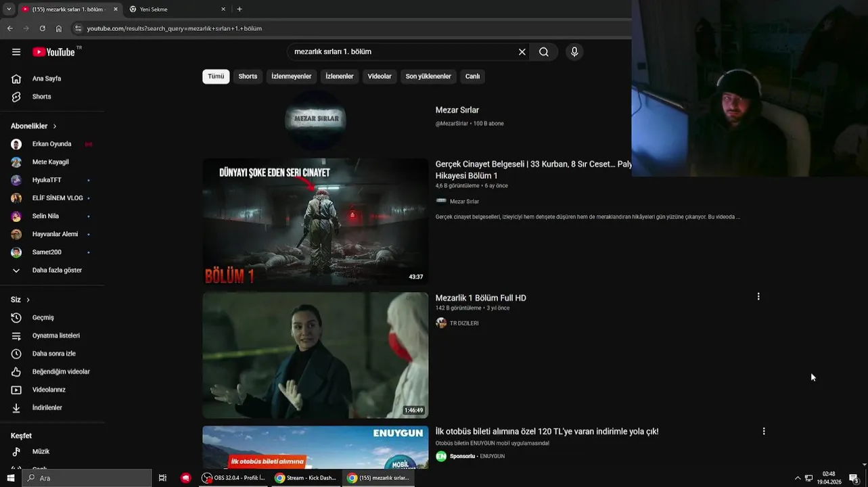This screenshot has height=487, width=868.
Task: Expand the Abonelikler section chevron
Action: point(55,126)
